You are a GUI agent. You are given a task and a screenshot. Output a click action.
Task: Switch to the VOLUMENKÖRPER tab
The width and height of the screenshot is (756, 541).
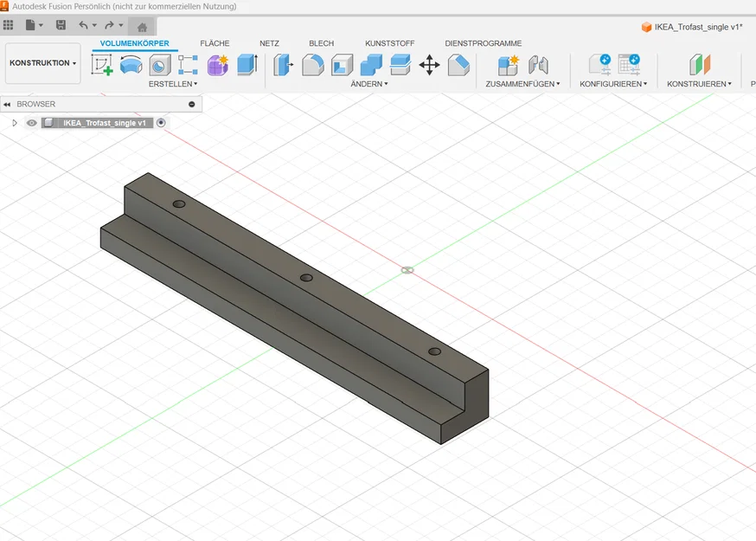coord(135,43)
